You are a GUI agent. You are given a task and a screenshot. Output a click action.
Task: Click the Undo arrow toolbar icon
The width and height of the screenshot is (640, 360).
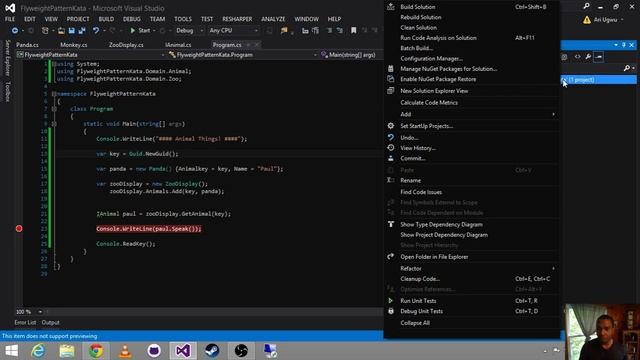pos(96,31)
